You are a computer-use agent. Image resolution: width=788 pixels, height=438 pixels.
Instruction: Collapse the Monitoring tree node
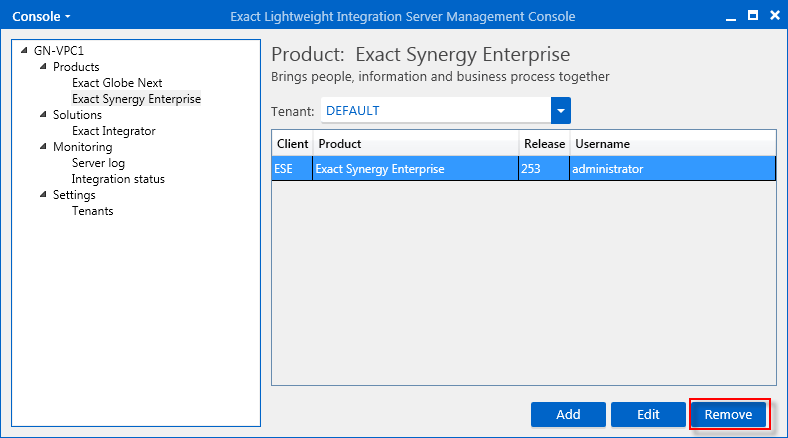pos(43,147)
